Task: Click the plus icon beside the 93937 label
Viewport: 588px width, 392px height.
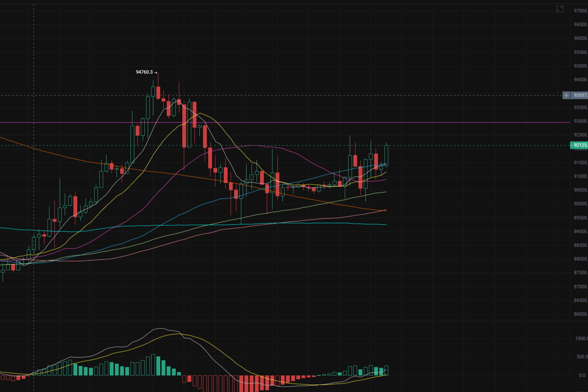Action: point(566,95)
